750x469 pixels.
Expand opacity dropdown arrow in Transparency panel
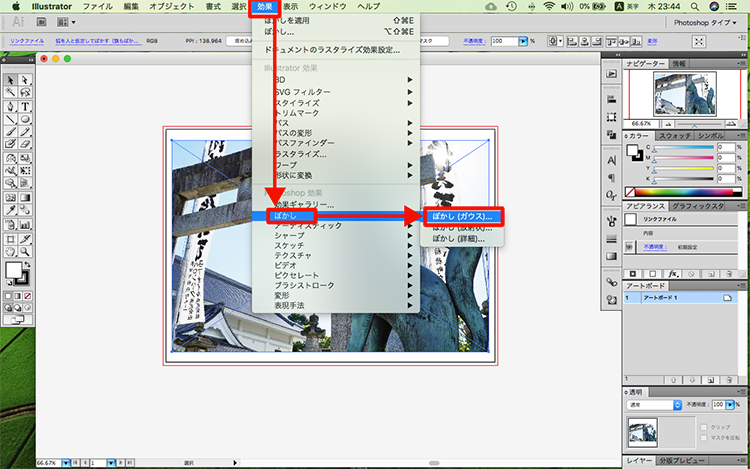(732, 405)
